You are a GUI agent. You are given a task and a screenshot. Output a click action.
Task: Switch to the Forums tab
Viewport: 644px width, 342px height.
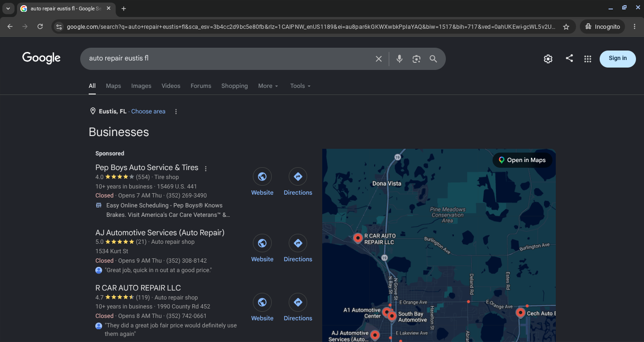(x=201, y=86)
